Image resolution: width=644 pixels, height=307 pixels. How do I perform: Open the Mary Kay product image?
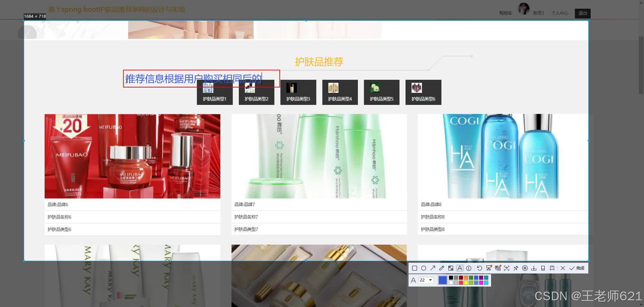(x=132, y=275)
